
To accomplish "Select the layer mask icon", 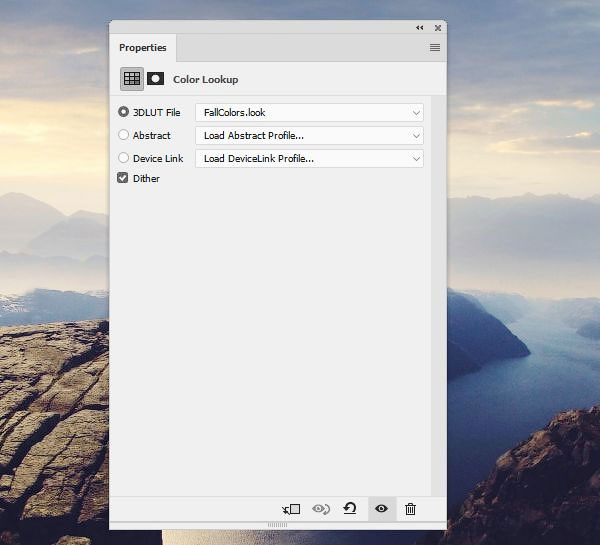I will (155, 79).
